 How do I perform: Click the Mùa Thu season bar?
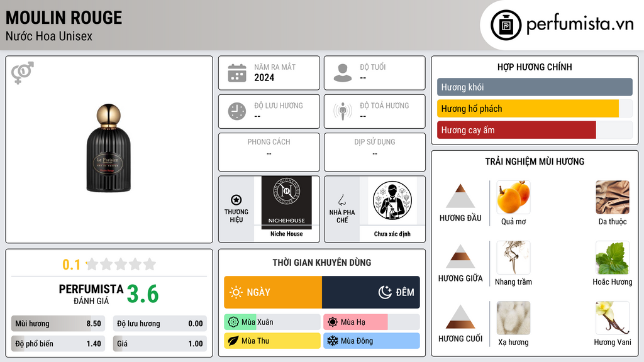[272, 341]
